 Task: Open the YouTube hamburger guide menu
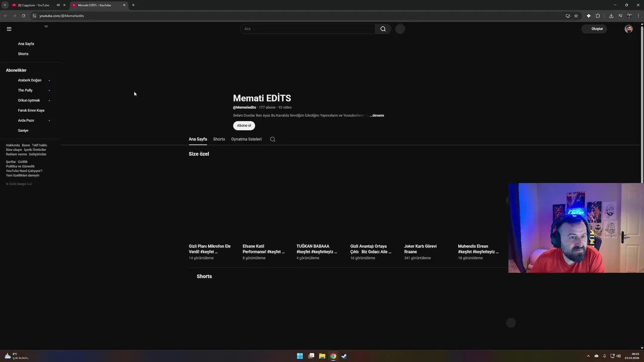[9, 29]
